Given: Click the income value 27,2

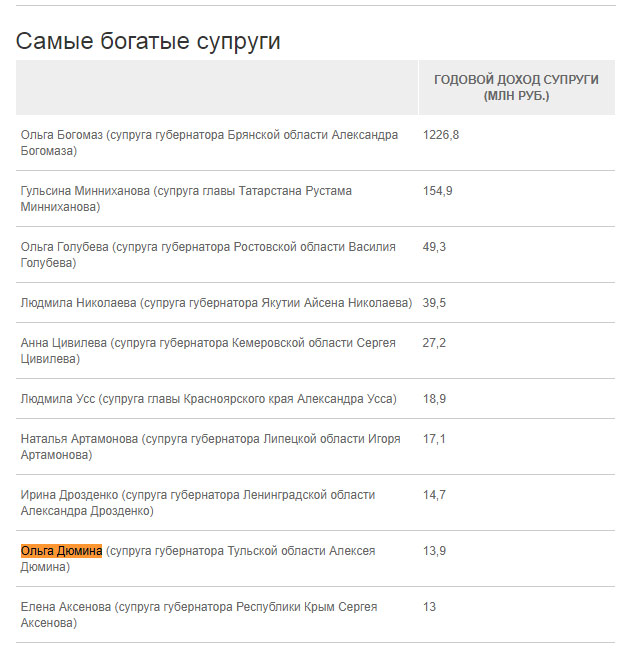Looking at the screenshot, I should (x=435, y=343).
